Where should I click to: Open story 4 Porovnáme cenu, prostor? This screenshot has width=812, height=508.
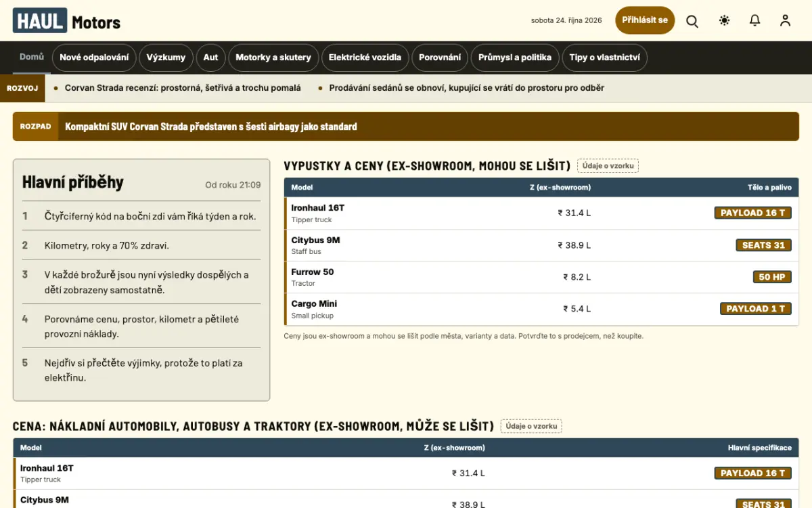point(141,326)
